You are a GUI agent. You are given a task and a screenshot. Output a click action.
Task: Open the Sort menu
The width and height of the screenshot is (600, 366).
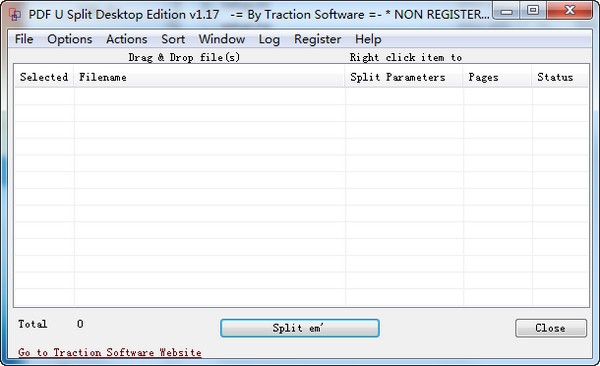pyautogui.click(x=173, y=39)
